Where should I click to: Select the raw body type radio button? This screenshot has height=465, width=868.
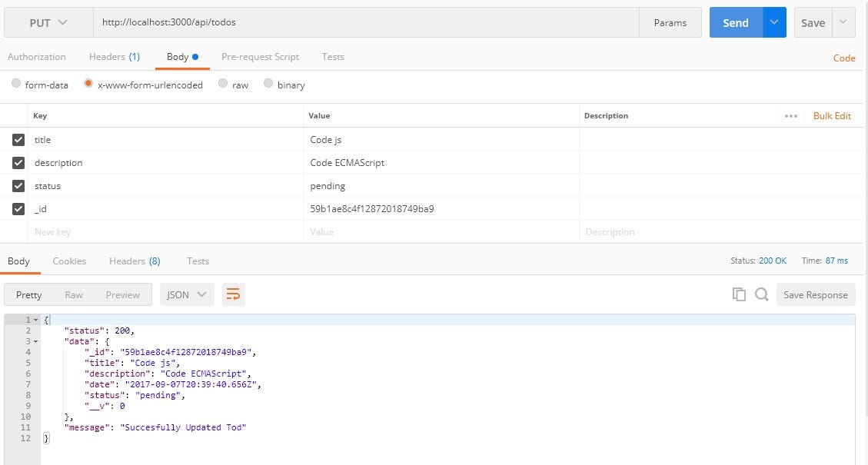point(222,85)
